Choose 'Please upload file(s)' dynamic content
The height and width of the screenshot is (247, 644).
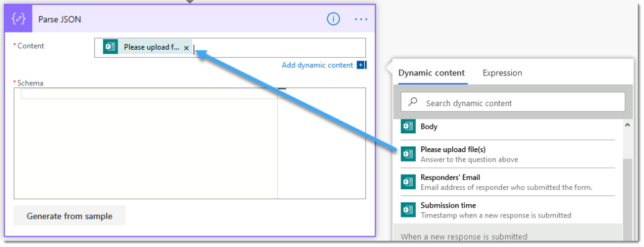(508, 154)
